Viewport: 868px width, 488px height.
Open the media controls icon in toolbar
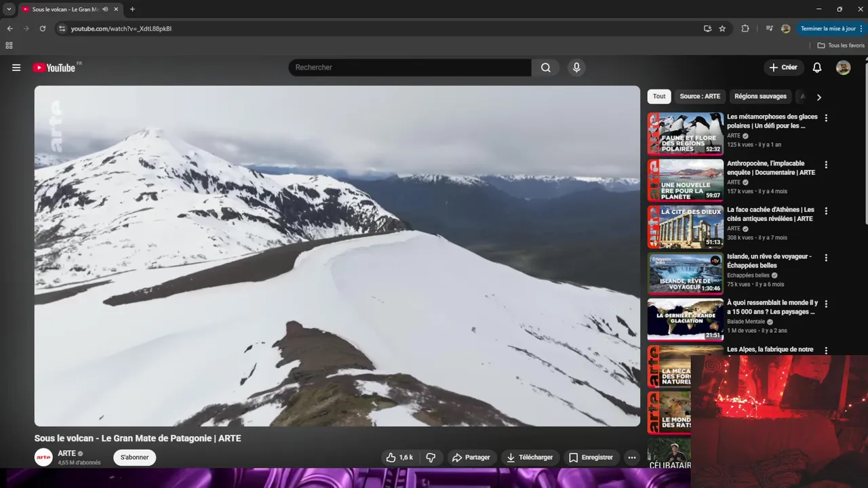tap(769, 28)
